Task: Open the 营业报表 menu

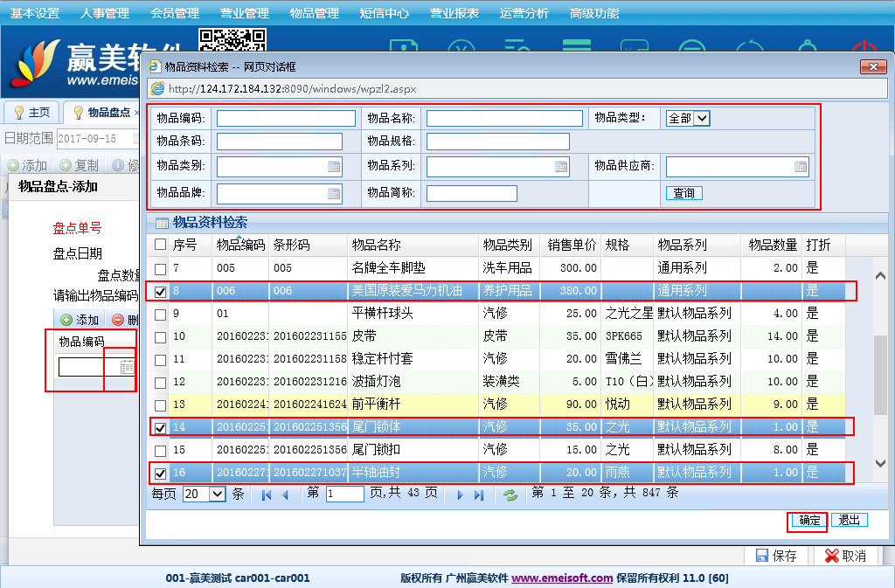Action: coord(454,13)
